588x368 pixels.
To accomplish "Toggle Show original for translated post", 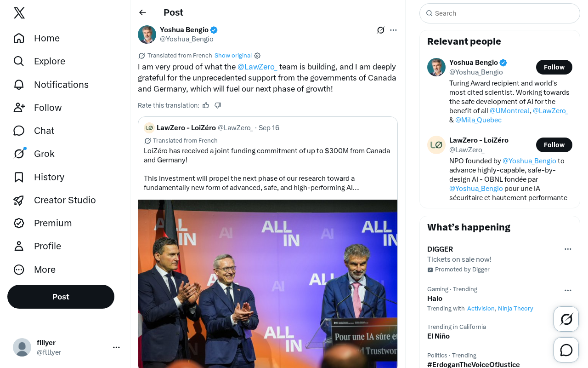I will (233, 56).
